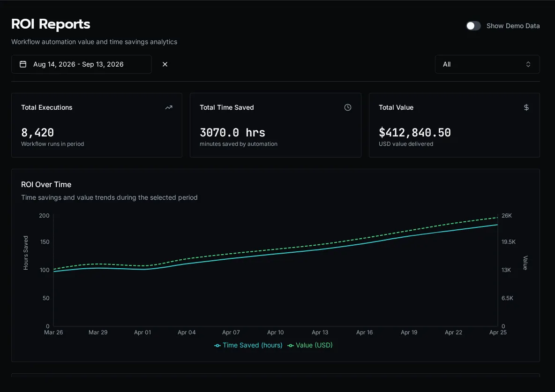Click the Hours Saved axis title
The height and width of the screenshot is (392, 555).
click(26, 253)
